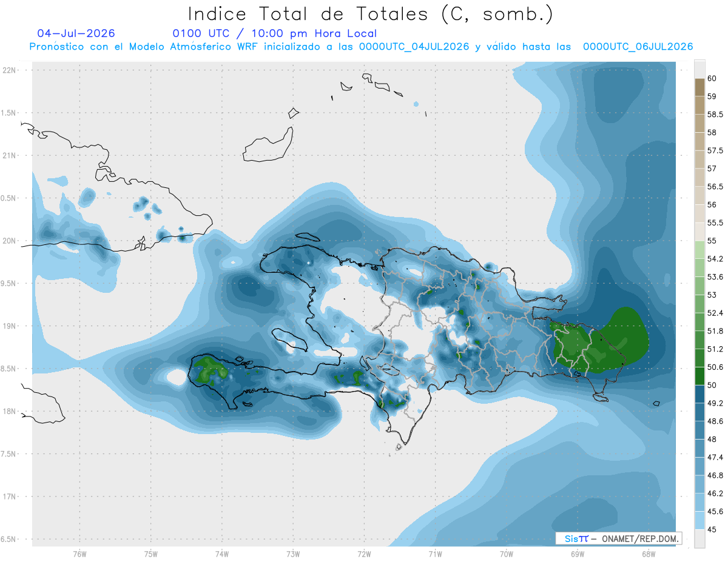The width and height of the screenshot is (728, 562).
Task: Click the date label '04-Jul-2026'
Action: pos(76,33)
